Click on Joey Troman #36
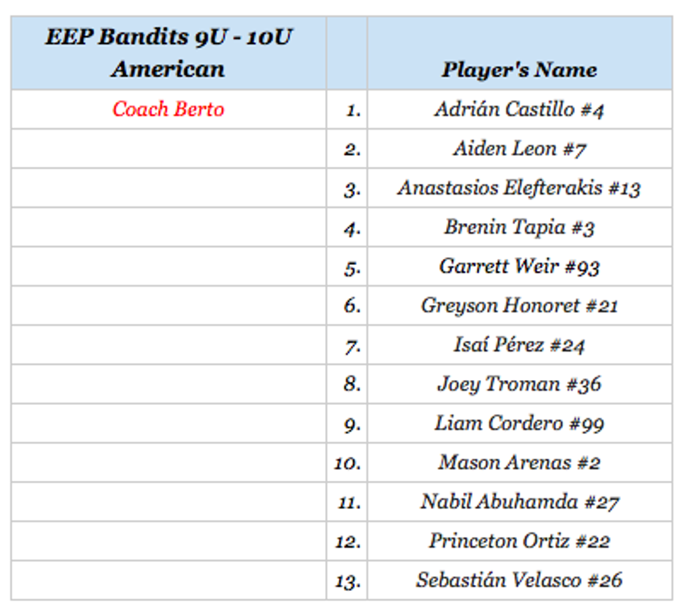This screenshot has height=616, width=692. click(x=519, y=384)
